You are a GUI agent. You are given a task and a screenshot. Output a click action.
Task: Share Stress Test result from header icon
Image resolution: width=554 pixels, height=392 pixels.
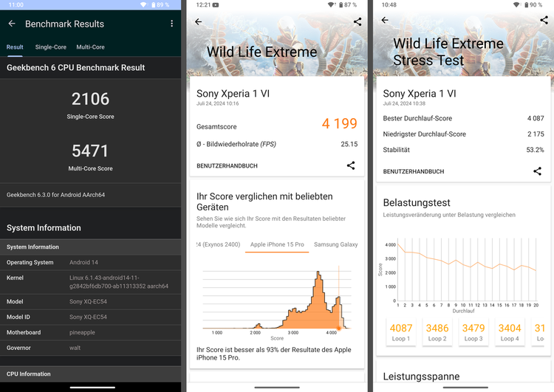point(544,22)
